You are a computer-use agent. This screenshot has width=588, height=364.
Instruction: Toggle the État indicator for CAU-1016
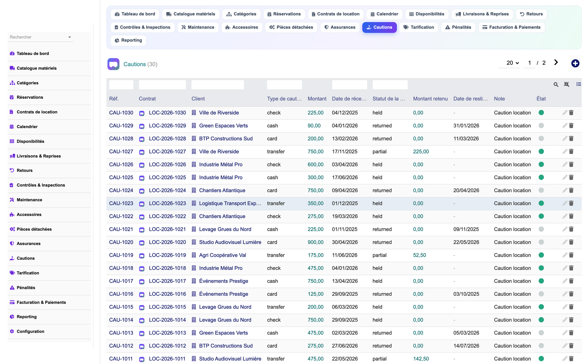click(541, 294)
